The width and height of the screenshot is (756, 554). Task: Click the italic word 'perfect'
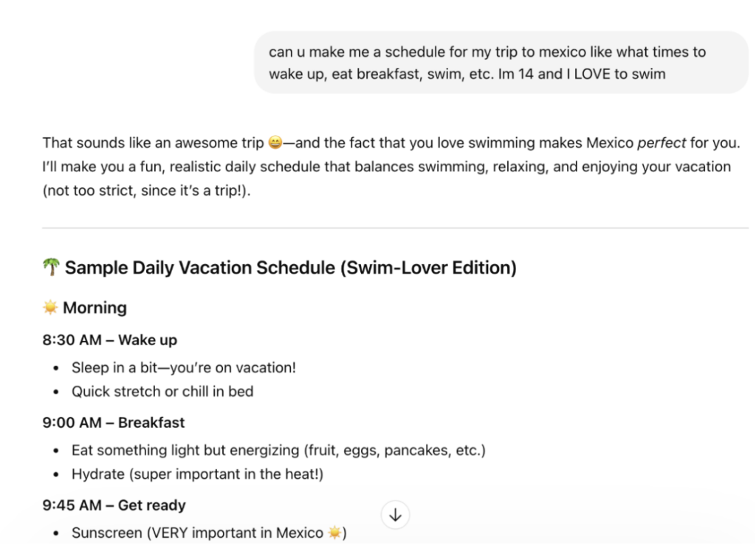[x=661, y=143]
